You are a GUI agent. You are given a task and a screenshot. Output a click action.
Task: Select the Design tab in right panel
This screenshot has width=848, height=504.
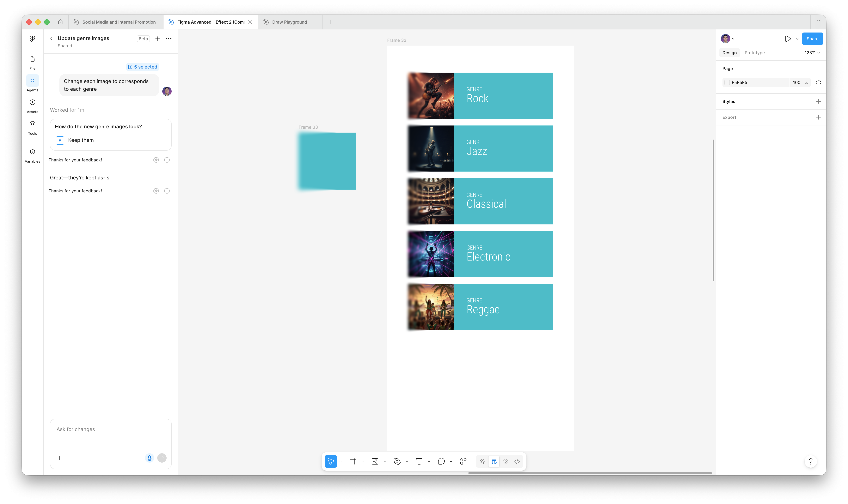click(x=729, y=53)
